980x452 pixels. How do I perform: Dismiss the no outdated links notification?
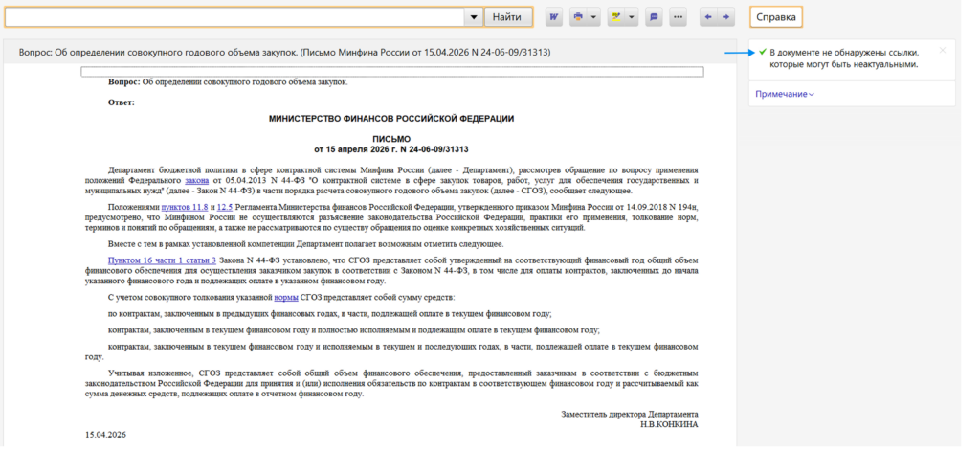coord(943,51)
